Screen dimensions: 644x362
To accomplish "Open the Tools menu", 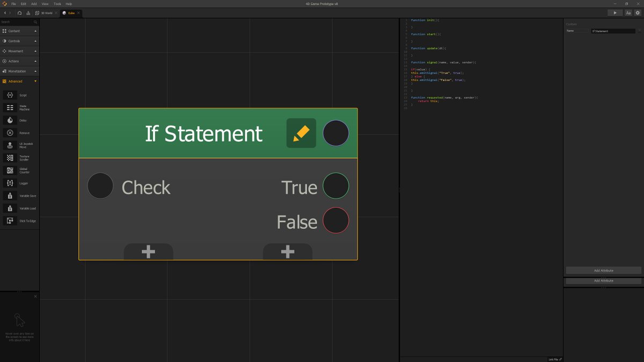I will [x=57, y=3].
